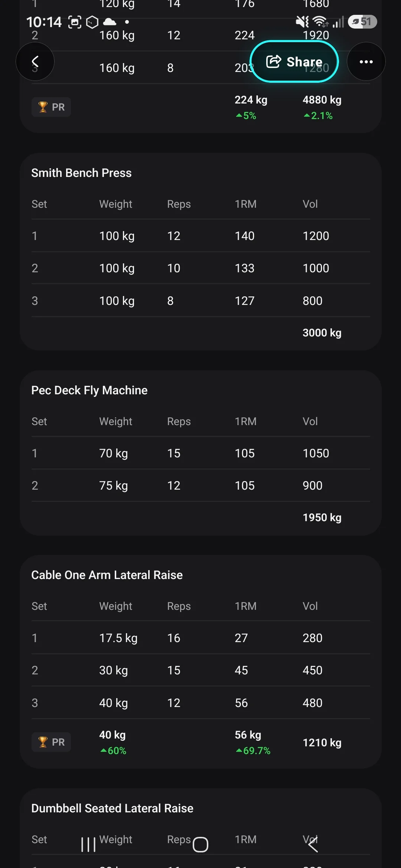Tap the Wi-Fi status icon
Viewport: 401px width, 868px height.
[320, 22]
